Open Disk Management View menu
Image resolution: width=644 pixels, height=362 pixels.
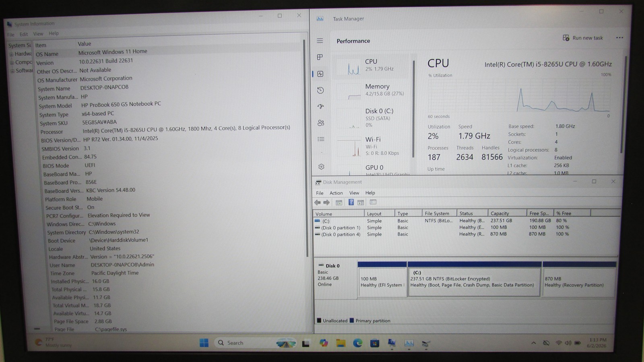[354, 193]
